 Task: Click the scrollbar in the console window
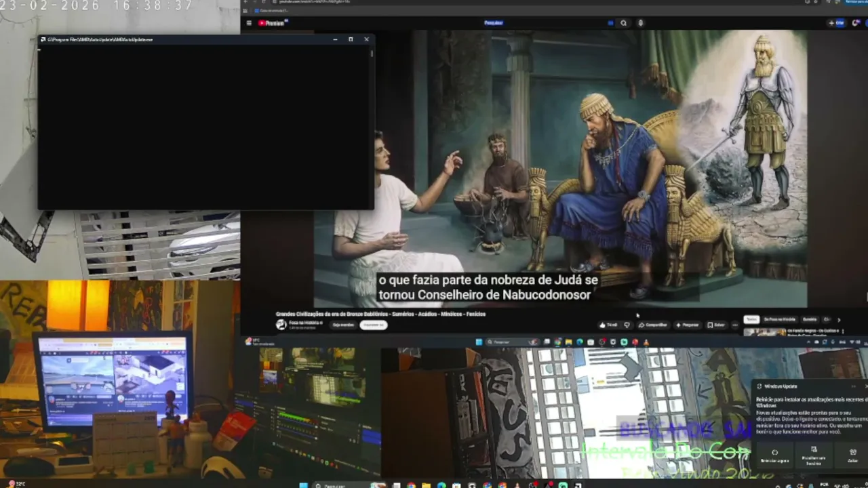[x=372, y=53]
